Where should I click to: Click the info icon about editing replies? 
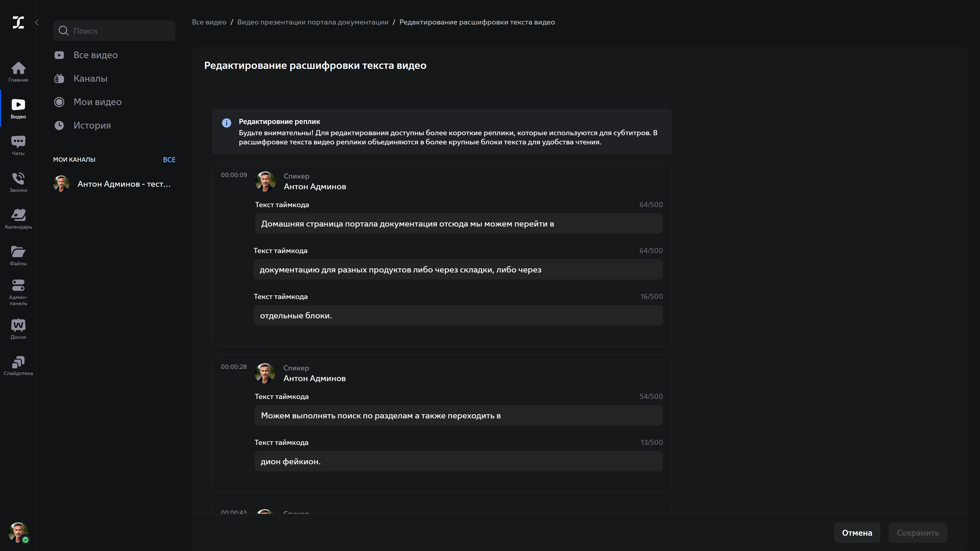coord(227,123)
